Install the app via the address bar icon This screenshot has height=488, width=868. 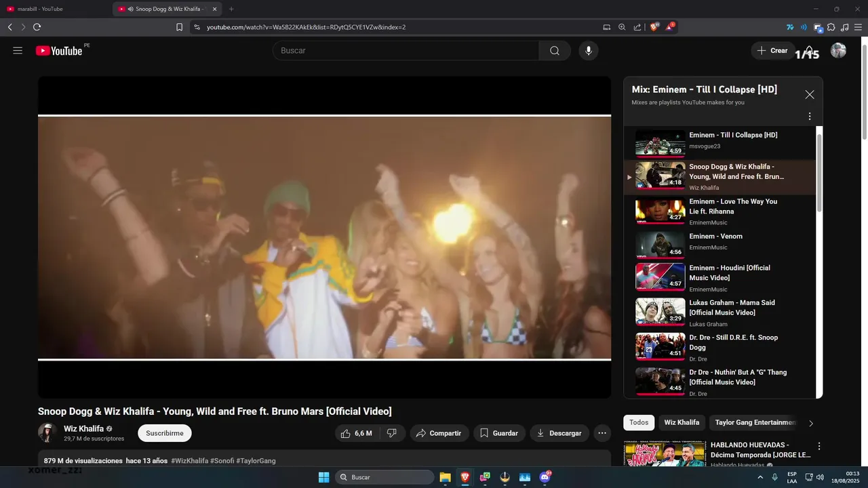click(607, 27)
